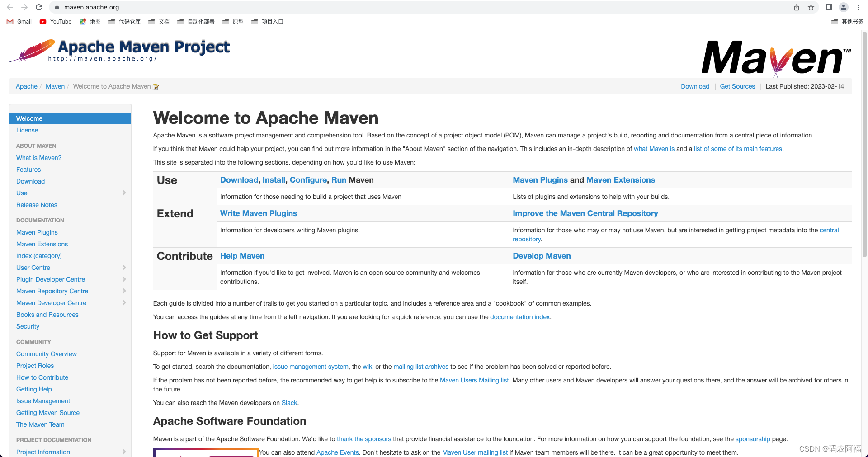The height and width of the screenshot is (457, 868).
Task: Open the 自动化部署 bookmark folder
Action: coord(196,22)
